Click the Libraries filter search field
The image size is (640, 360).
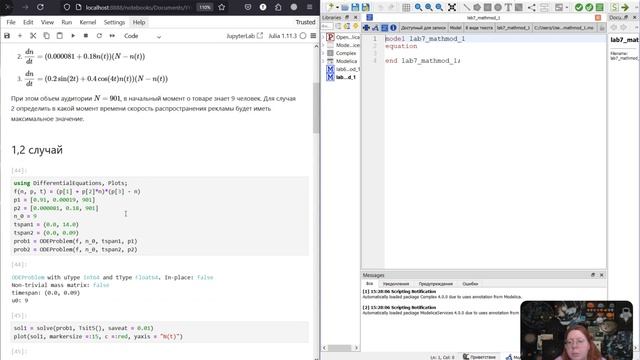click(x=327, y=26)
